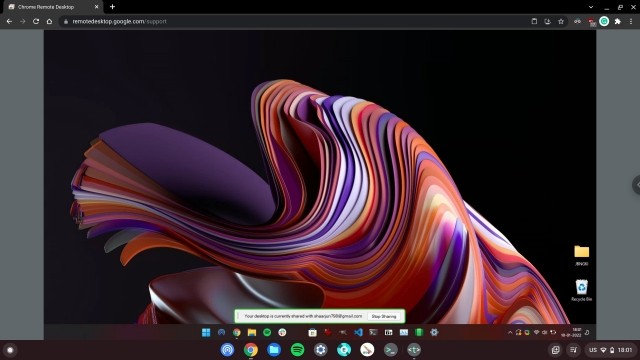Open the ChromeOS media controls tray button
640x360 pixels.
[x=573, y=350]
